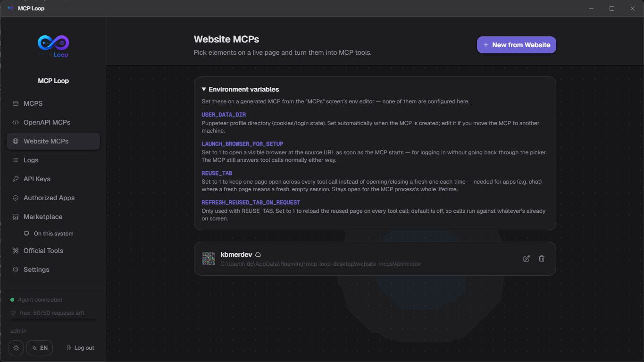Open the EN language selector
This screenshot has width=644, height=362.
[x=40, y=348]
